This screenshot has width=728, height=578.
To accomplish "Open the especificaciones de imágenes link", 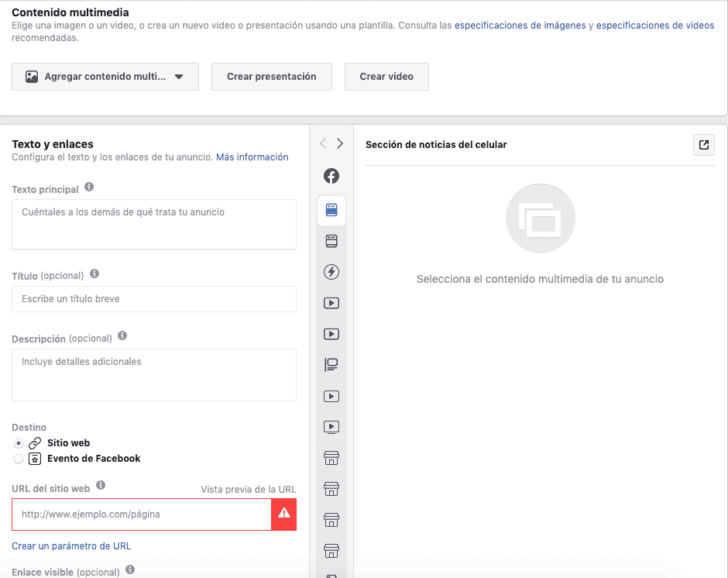I will 520,26.
